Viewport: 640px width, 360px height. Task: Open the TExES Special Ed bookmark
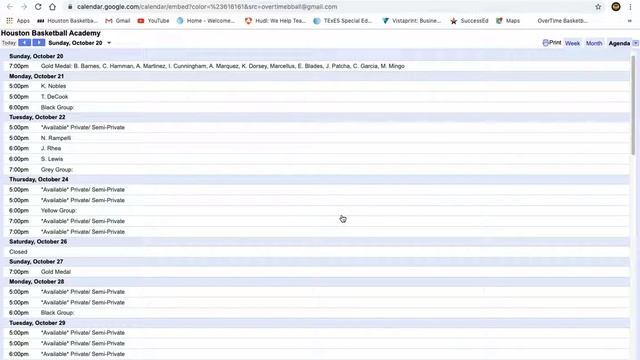click(x=342, y=20)
